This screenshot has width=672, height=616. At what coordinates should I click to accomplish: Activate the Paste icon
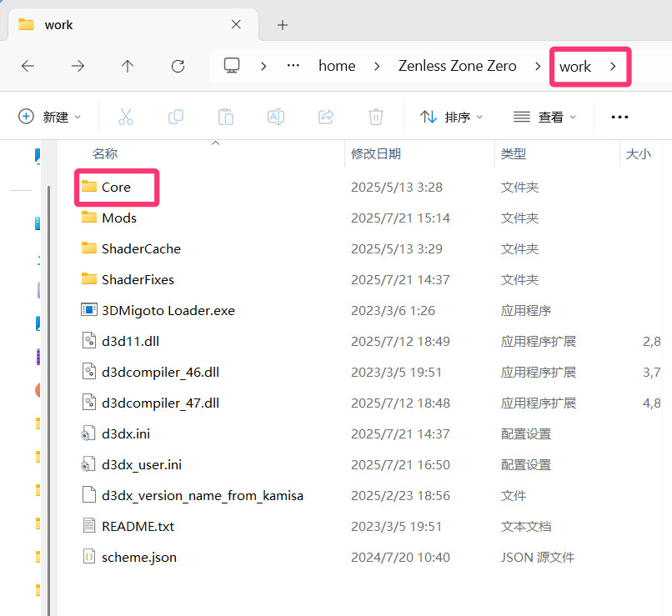coord(226,117)
